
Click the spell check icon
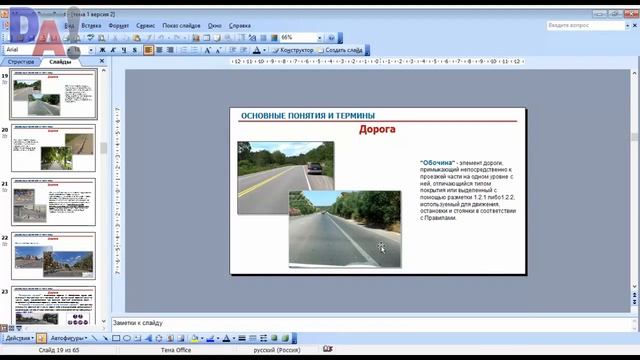(x=90, y=38)
